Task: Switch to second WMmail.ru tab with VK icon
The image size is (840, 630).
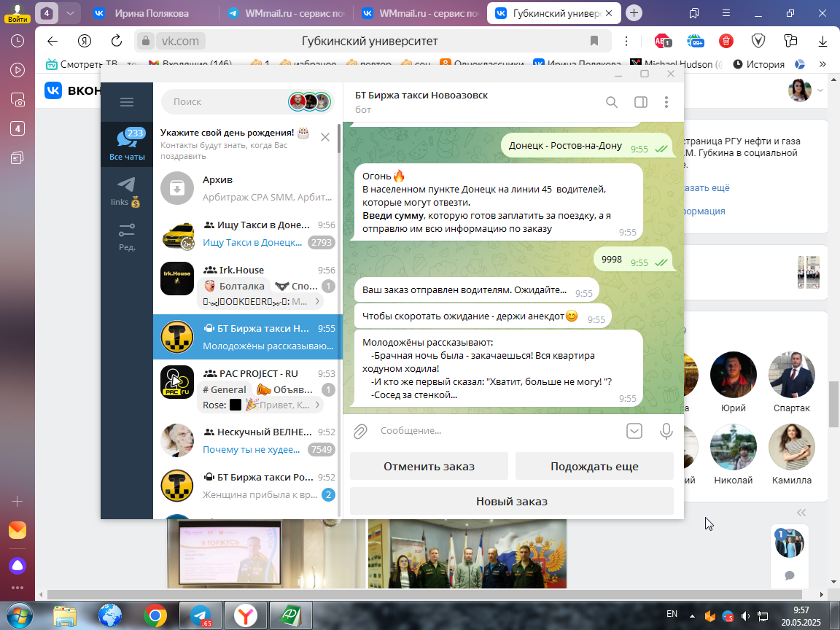Action: [421, 13]
